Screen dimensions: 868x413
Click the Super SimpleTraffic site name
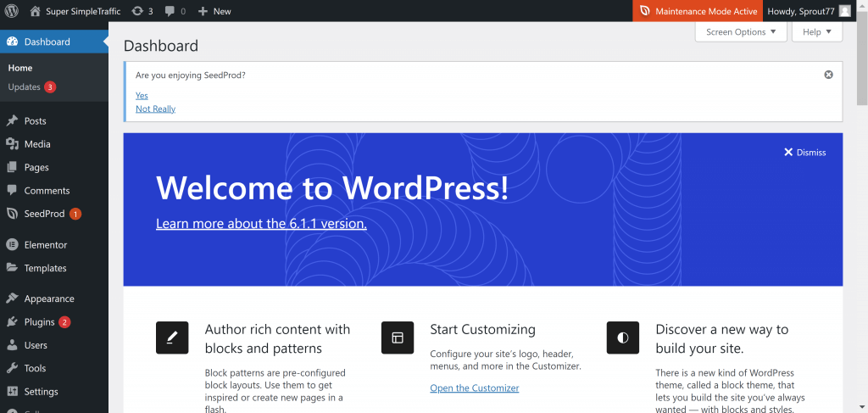(83, 11)
